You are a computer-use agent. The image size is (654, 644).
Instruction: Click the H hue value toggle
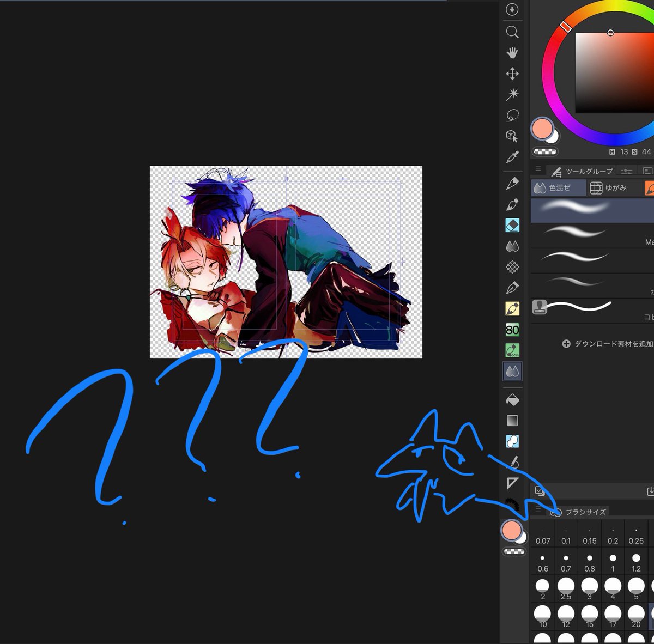click(x=613, y=152)
